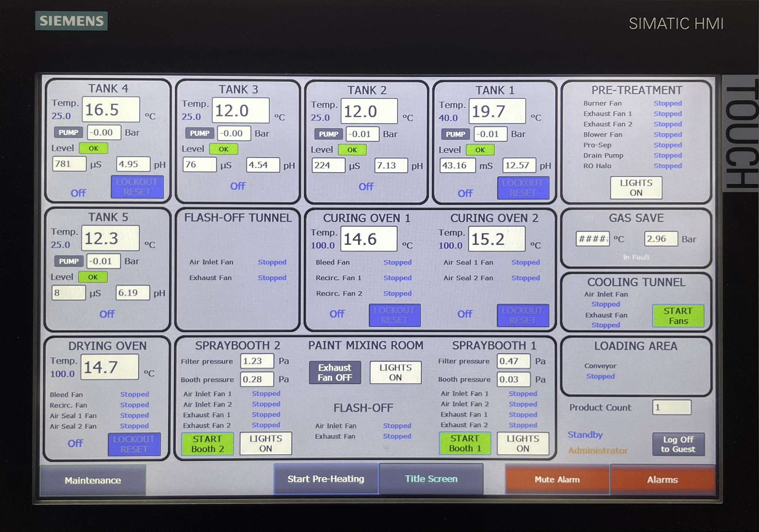
Task: Log Off to Guest user
Action: (x=678, y=444)
